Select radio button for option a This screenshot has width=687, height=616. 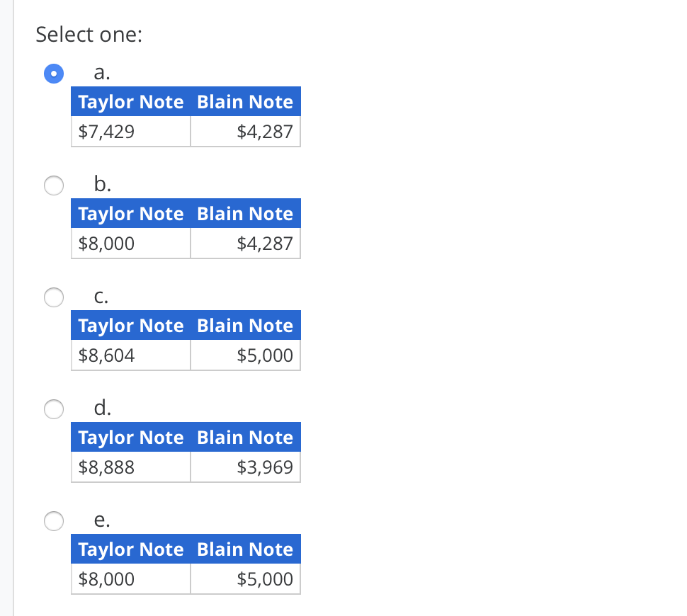(x=55, y=74)
